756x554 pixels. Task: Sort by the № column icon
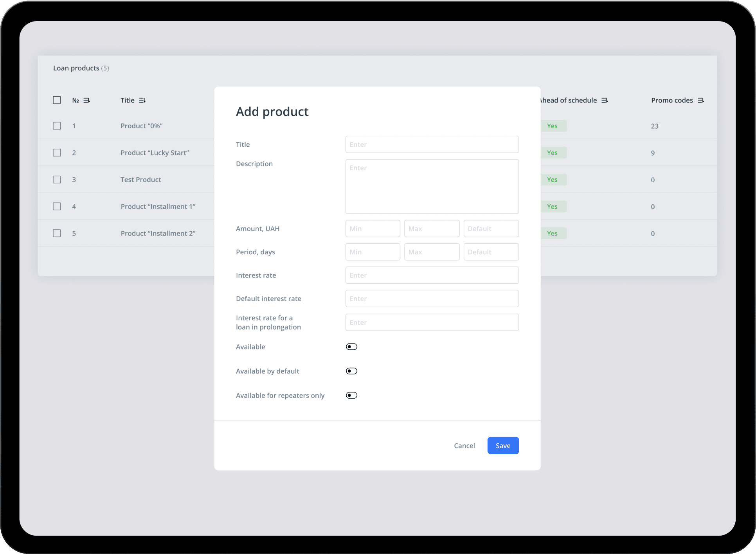tap(87, 101)
